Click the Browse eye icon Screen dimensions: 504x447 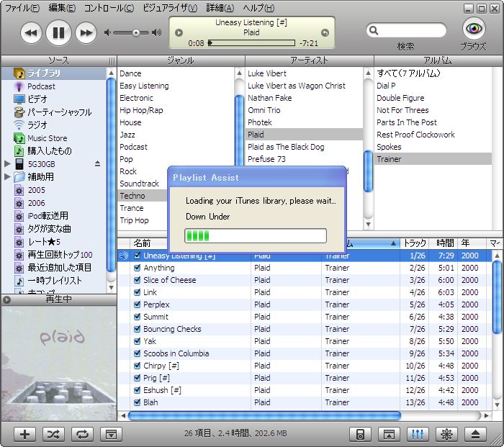474,28
